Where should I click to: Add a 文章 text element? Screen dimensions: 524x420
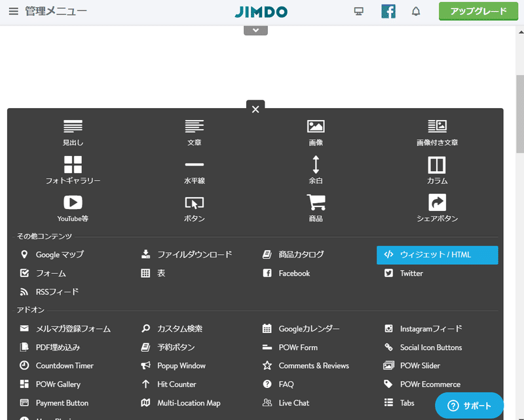click(x=194, y=131)
